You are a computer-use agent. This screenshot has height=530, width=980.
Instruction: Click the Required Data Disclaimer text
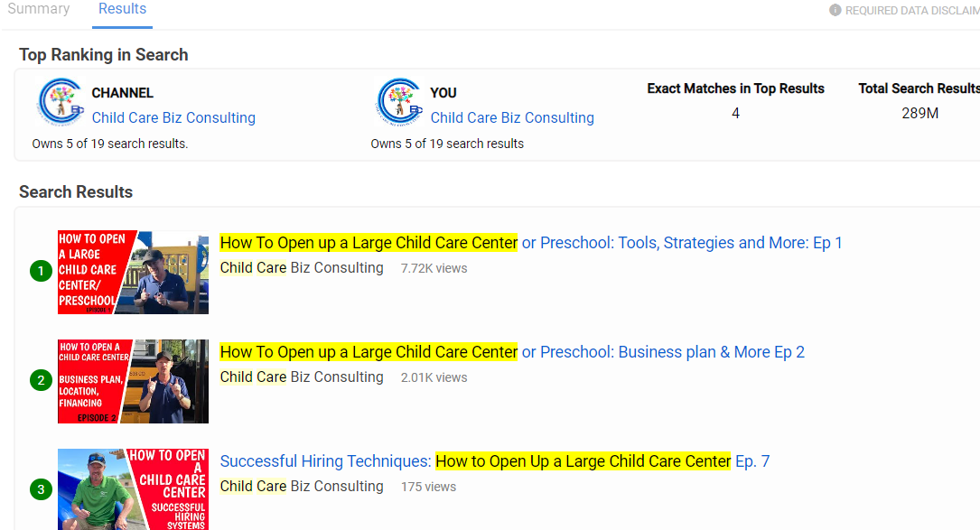[910, 11]
